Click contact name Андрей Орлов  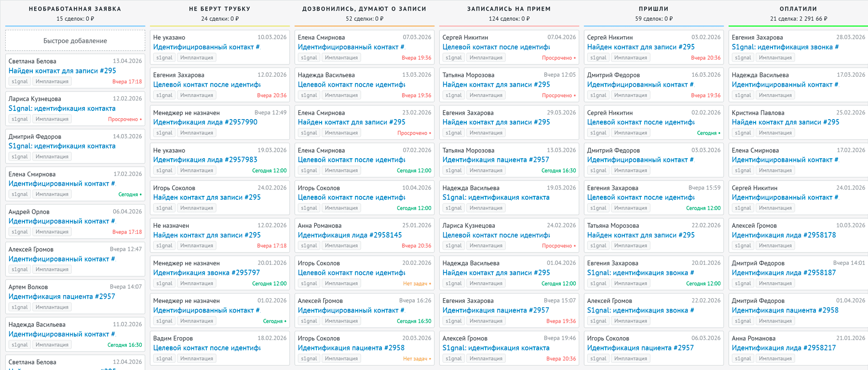point(29,212)
